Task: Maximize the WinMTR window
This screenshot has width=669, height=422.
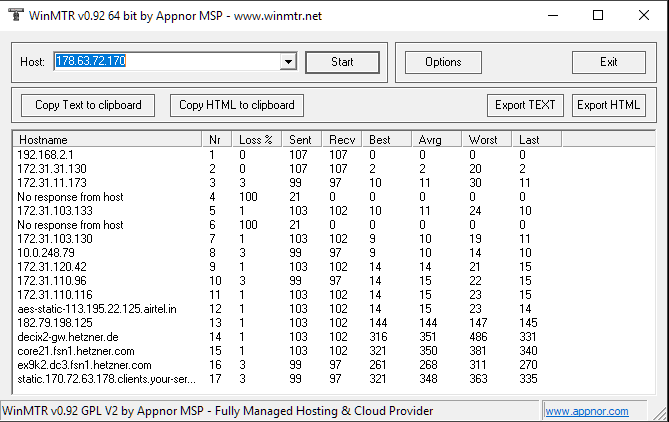Action: click(x=598, y=15)
